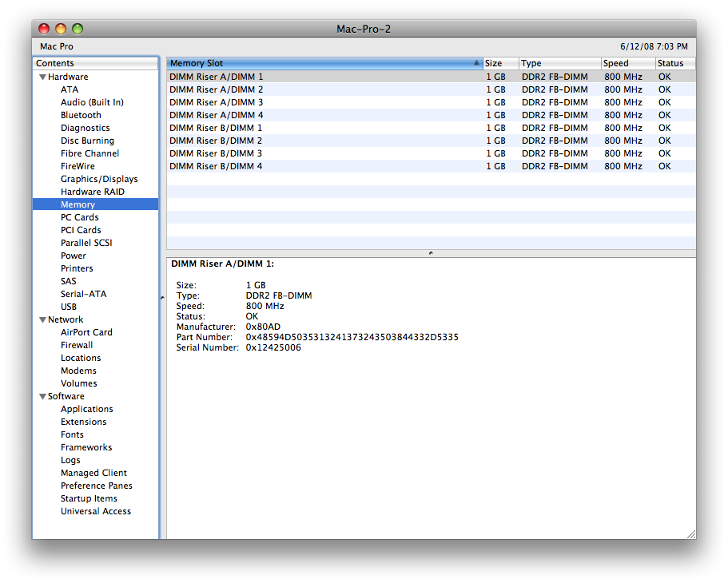Viewport: 728px width, 583px height.
Task: Zoom the window with green button
Action: coord(78,29)
